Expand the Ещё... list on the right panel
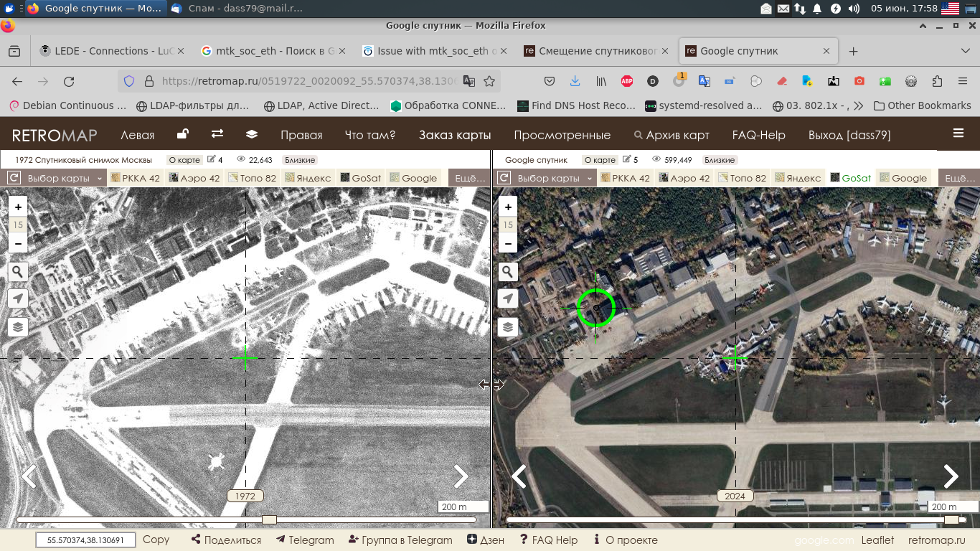980x551 pixels. 958,177
